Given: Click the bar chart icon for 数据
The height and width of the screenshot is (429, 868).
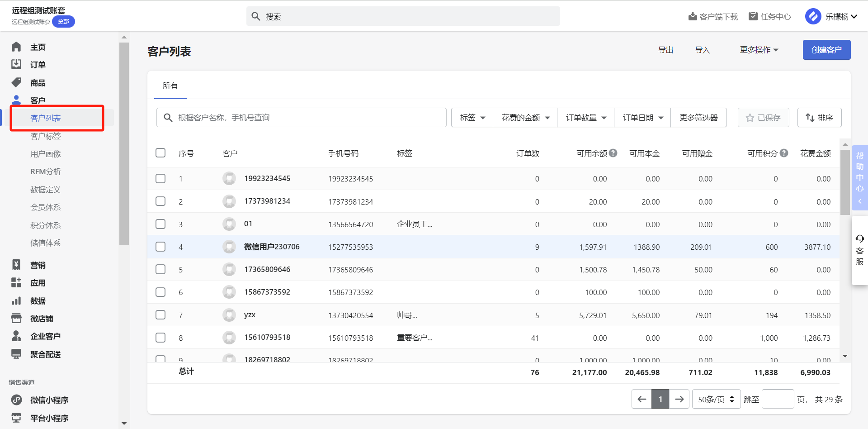Looking at the screenshot, I should 16,300.
